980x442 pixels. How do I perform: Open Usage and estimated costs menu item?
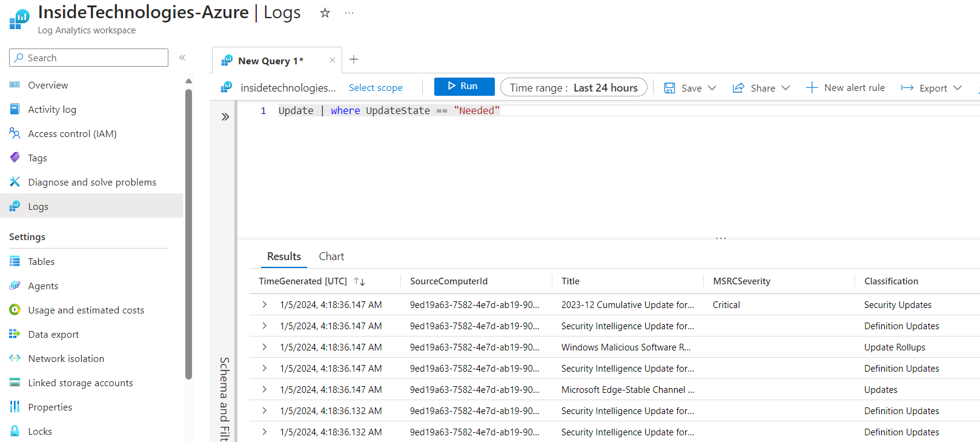click(x=86, y=310)
